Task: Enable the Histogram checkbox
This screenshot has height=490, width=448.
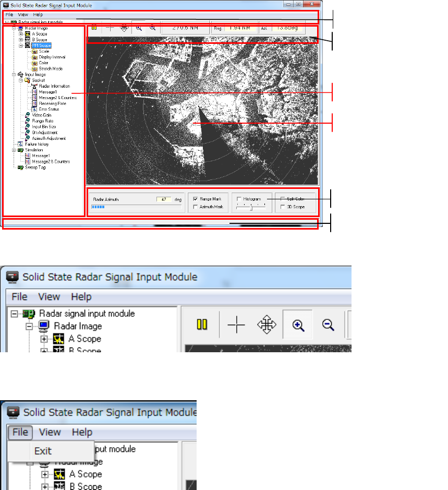Action: 239,199
